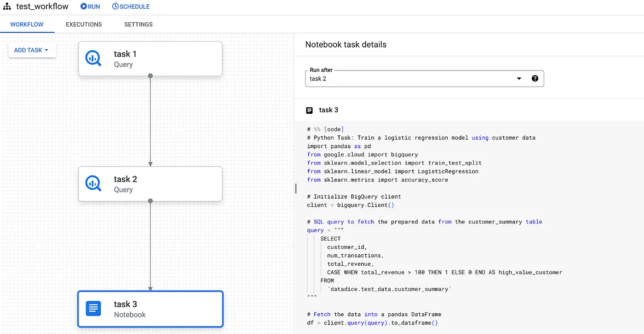The width and height of the screenshot is (644, 334).
Task: Select the WORKFLOW tab
Action: point(27,24)
